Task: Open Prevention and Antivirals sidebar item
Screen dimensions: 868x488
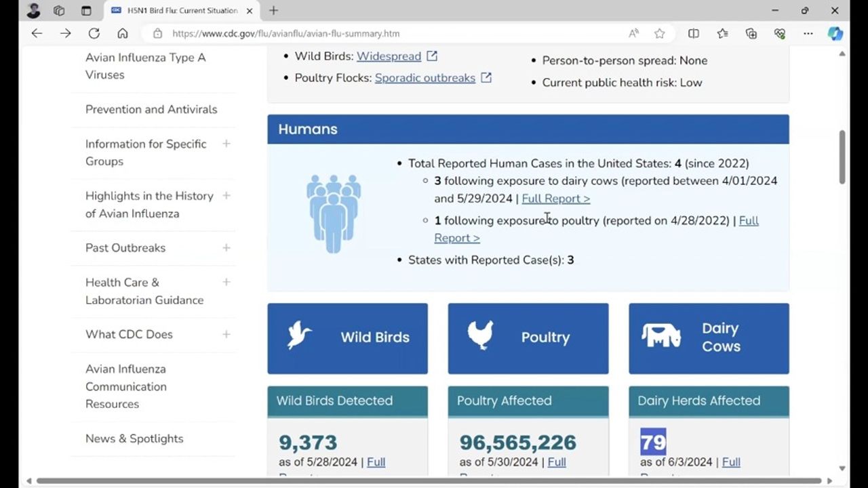Action: (x=151, y=109)
